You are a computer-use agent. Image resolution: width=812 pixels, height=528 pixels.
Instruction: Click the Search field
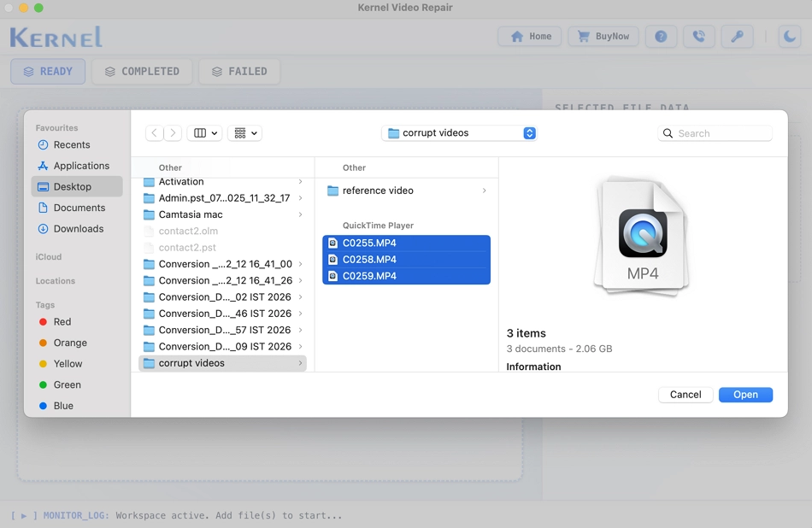[x=715, y=133]
